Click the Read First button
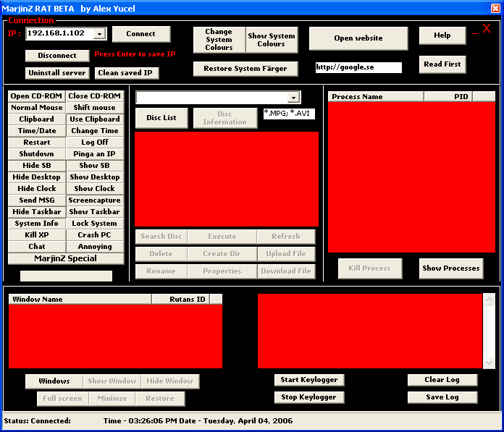Screen dimensions: 504x432 (442, 64)
